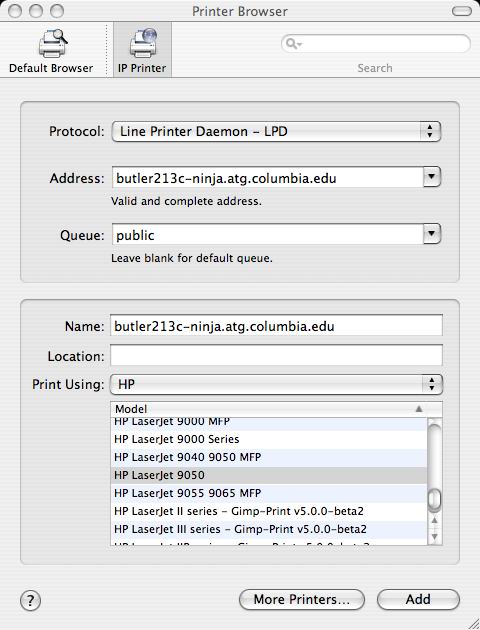
Task: Click the toolbar toggle pill in title bar
Action: click(x=462, y=11)
